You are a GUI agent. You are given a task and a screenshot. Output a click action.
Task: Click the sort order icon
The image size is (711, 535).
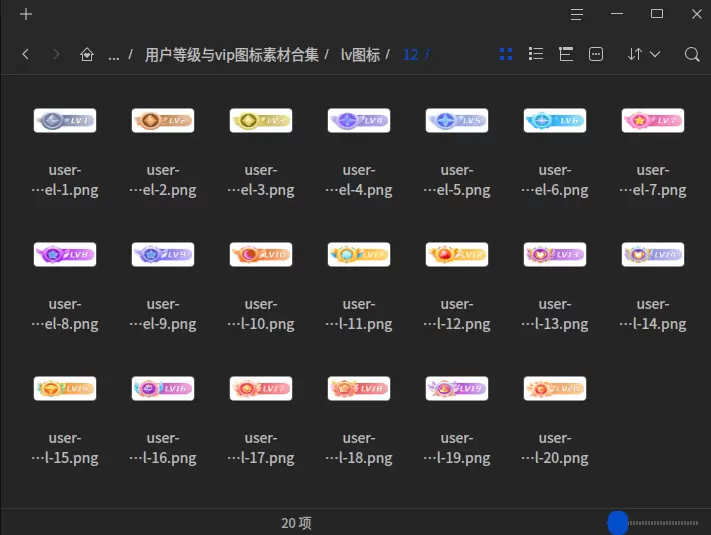point(635,54)
